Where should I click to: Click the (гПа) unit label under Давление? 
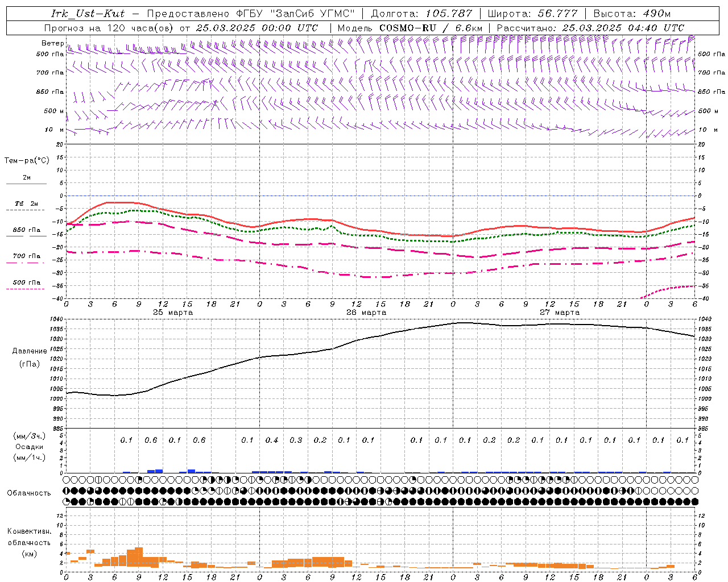30,364
